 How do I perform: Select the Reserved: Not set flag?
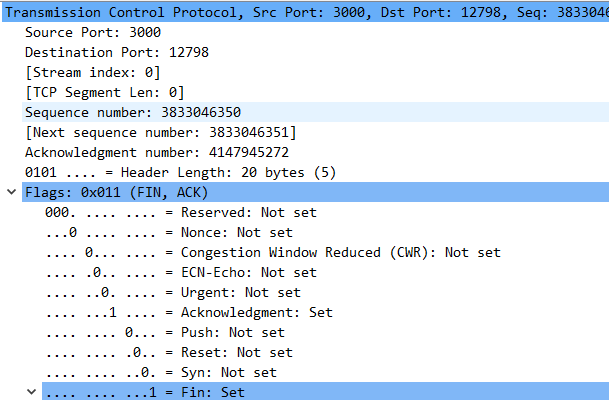(x=178, y=212)
